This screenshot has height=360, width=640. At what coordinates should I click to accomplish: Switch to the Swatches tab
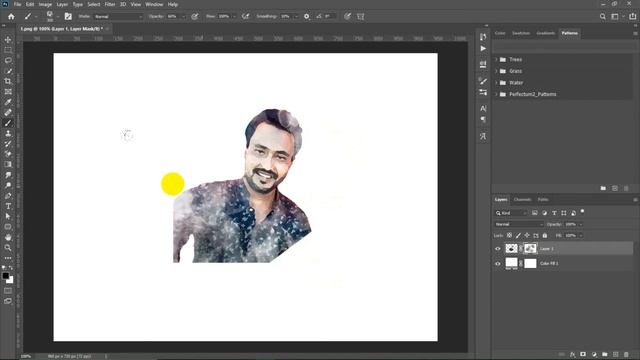tap(521, 33)
